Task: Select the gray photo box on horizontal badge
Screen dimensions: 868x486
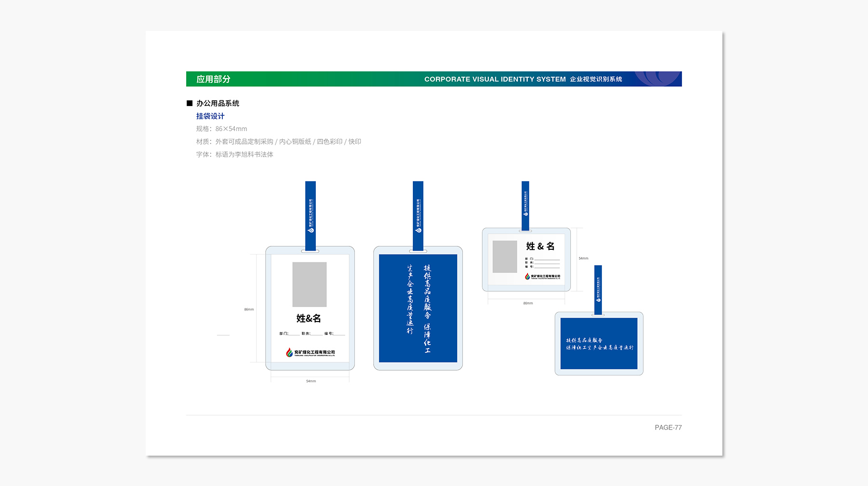Action: 505,256
